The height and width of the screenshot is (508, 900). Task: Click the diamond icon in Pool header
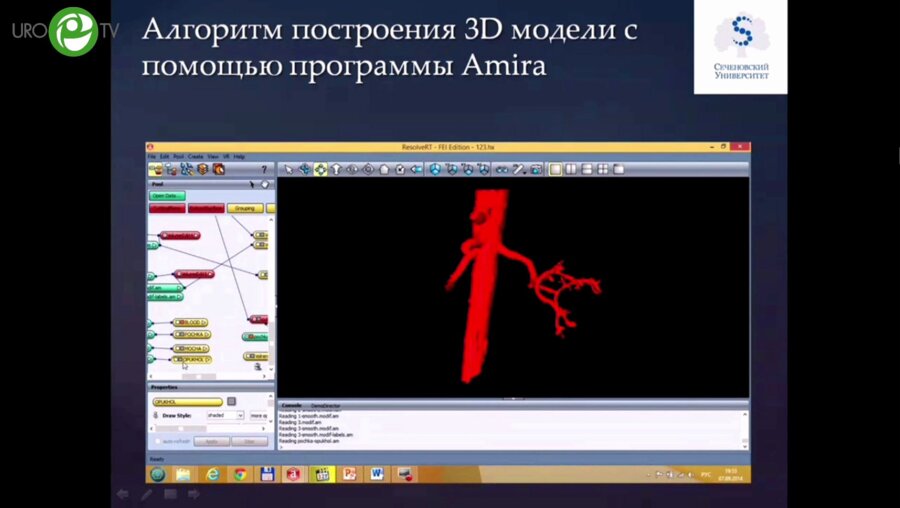point(265,184)
